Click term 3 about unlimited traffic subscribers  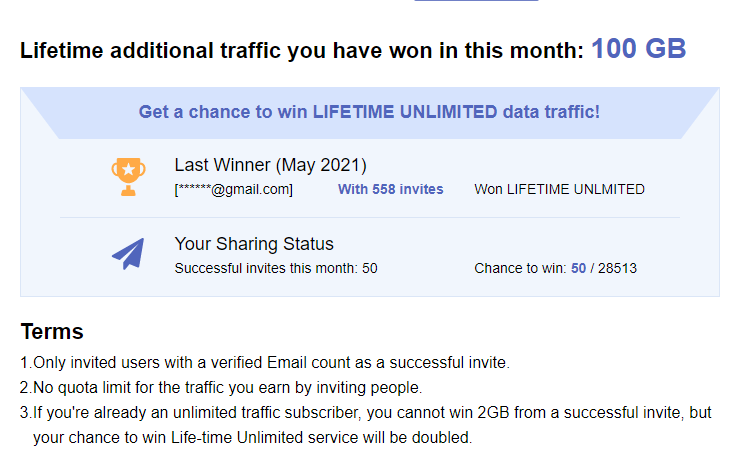point(370,413)
